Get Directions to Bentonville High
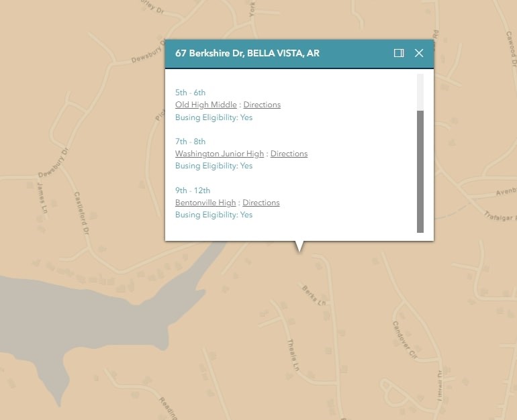Image resolution: width=517 pixels, height=420 pixels. click(261, 203)
